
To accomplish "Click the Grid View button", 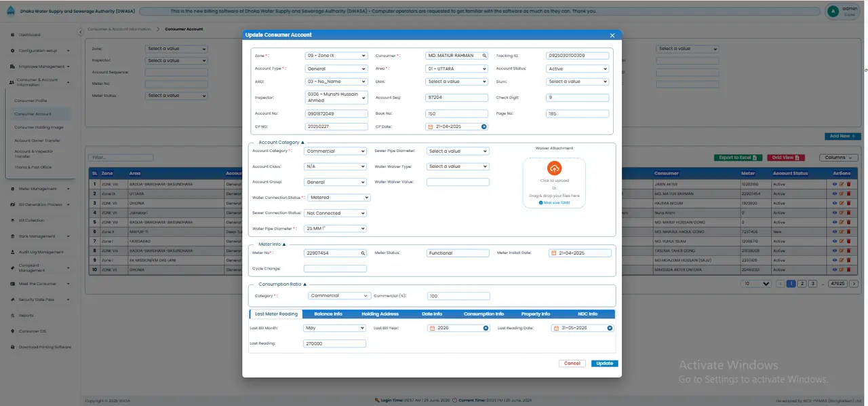I will point(786,158).
